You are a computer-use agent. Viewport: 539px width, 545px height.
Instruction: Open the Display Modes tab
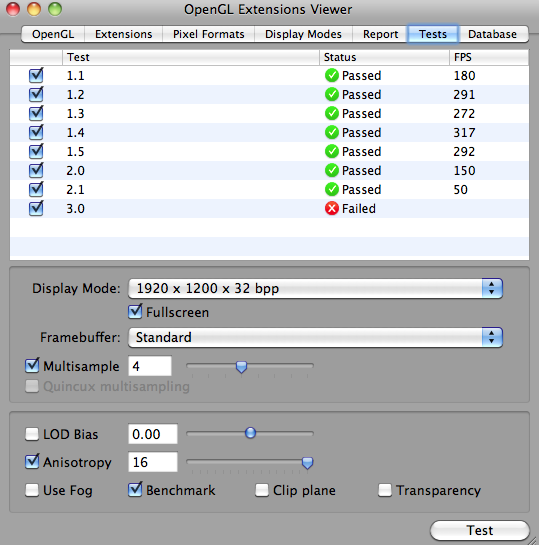coord(303,34)
